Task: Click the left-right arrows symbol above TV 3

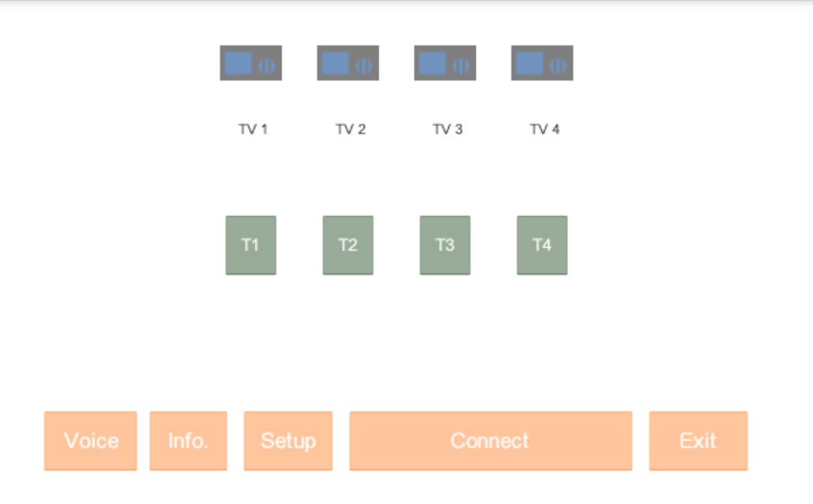Action: (x=461, y=66)
